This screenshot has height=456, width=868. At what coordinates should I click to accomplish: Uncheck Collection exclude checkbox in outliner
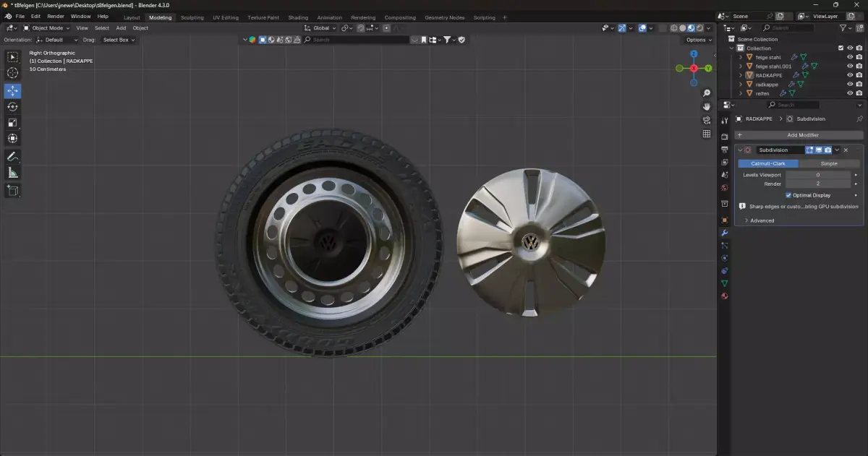[841, 48]
